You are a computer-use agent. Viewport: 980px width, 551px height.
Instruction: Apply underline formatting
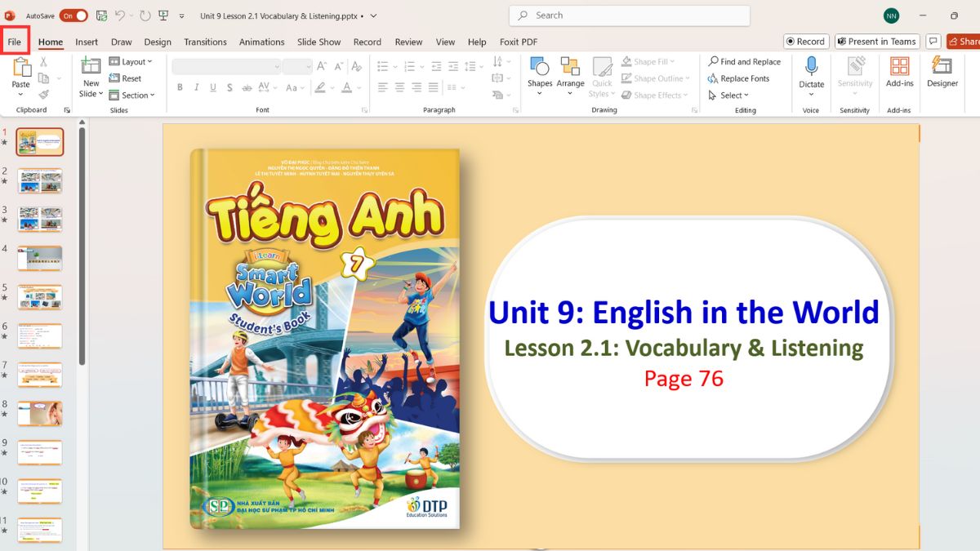(212, 87)
